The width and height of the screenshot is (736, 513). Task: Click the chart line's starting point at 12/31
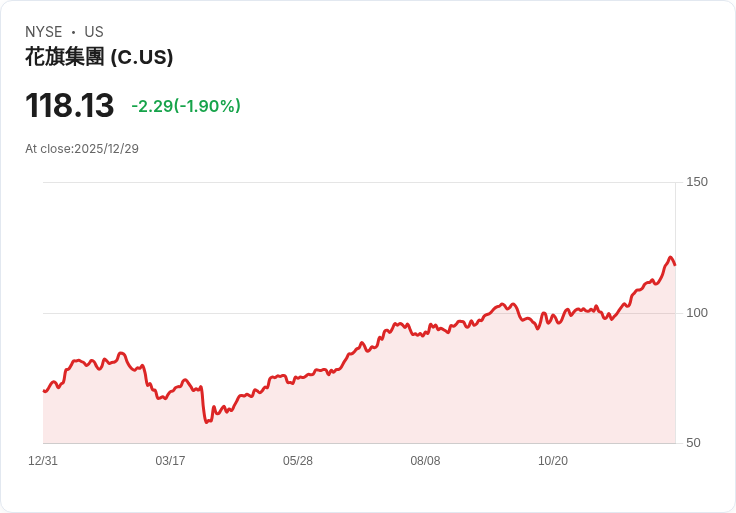(44, 390)
